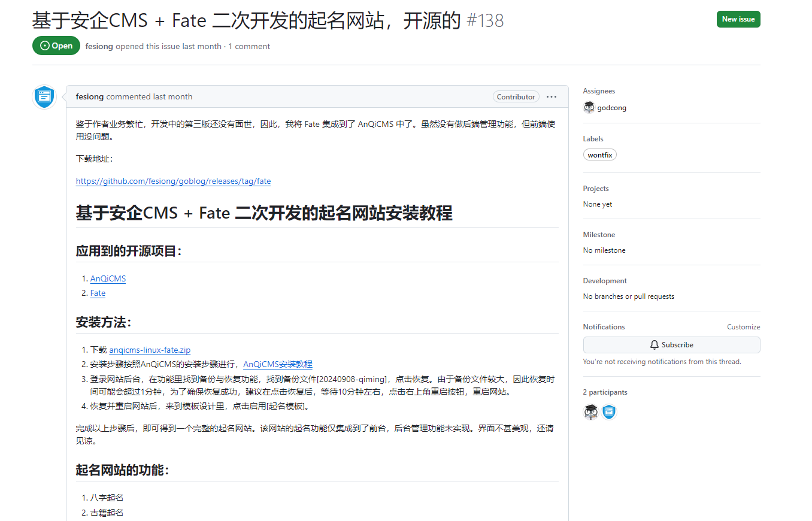
Task: Click the Assignees section heading
Action: 599,91
